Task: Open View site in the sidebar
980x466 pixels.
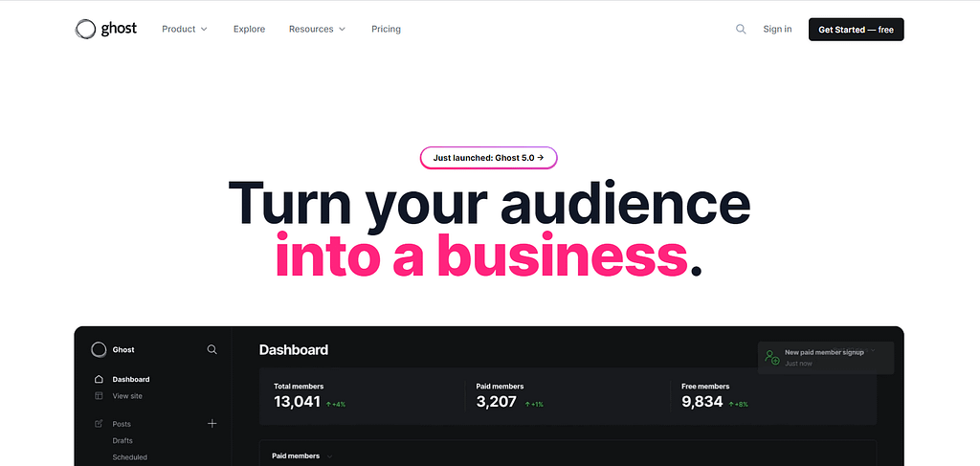Action: click(x=127, y=396)
